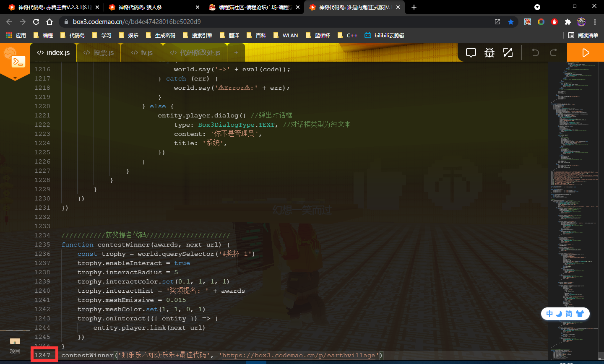Open the console/code mode icon in the sidebar
Viewport: 604px width, 364px height.
(x=18, y=62)
